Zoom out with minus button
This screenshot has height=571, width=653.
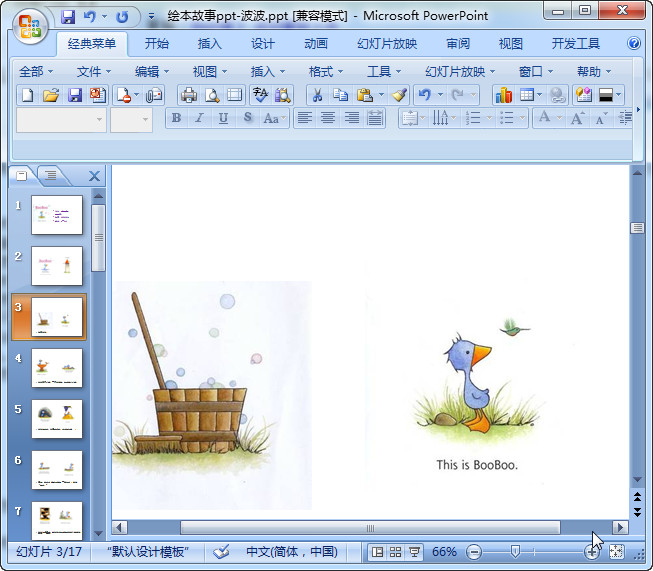(x=474, y=552)
